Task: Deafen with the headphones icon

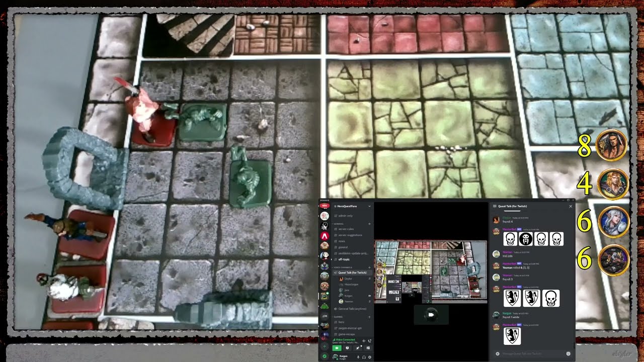Action: (x=364, y=357)
